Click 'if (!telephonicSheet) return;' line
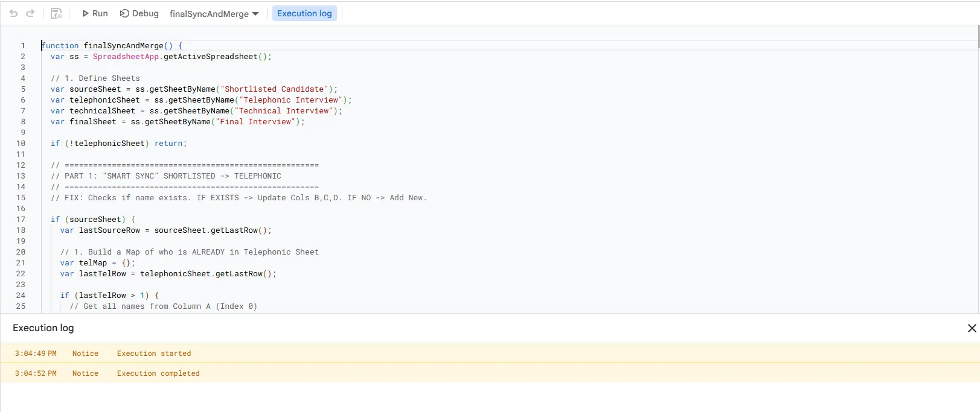 [119, 144]
